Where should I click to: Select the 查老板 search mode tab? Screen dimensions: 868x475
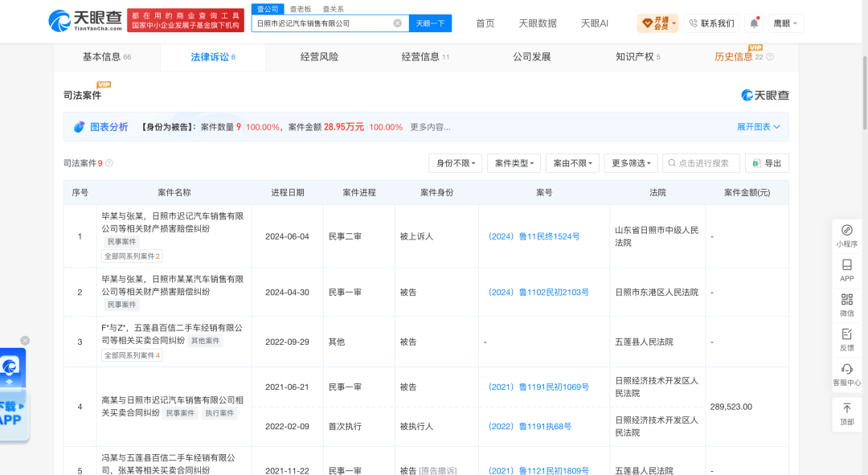301,10
